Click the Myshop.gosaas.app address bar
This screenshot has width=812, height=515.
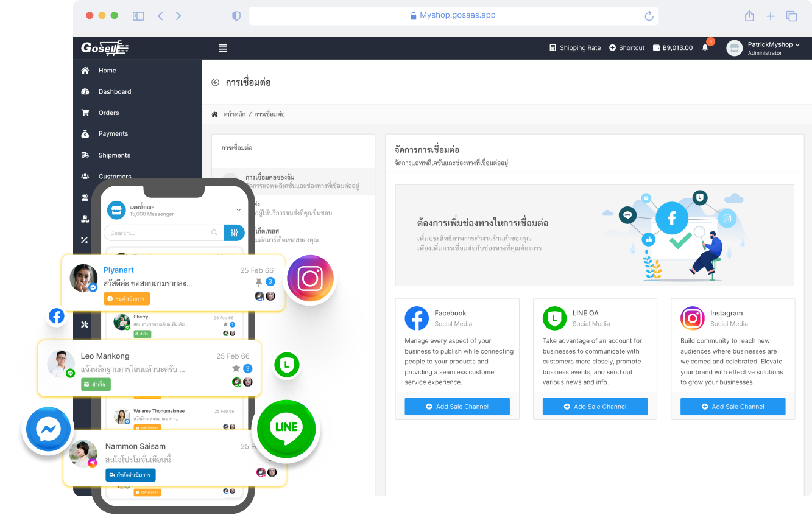[x=453, y=16]
